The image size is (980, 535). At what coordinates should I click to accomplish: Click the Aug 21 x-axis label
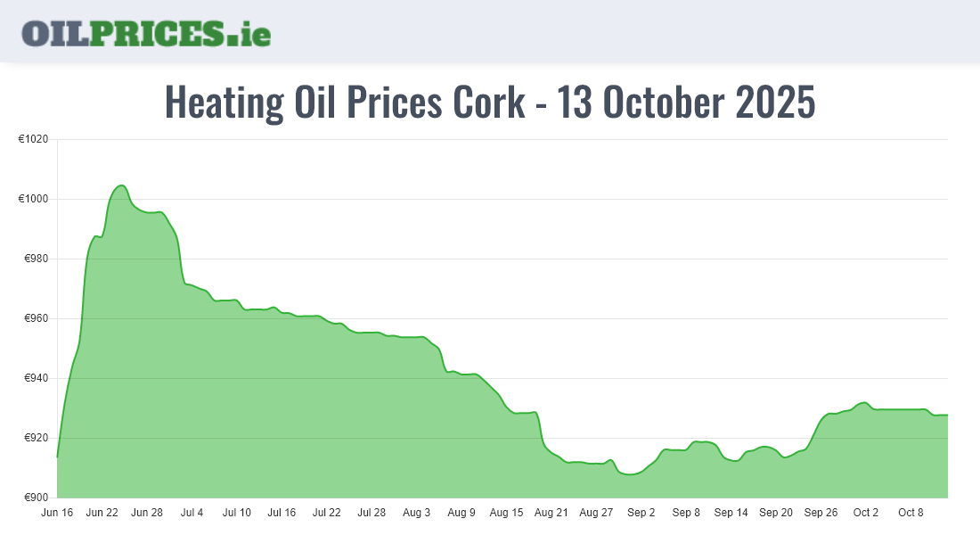[x=551, y=513]
